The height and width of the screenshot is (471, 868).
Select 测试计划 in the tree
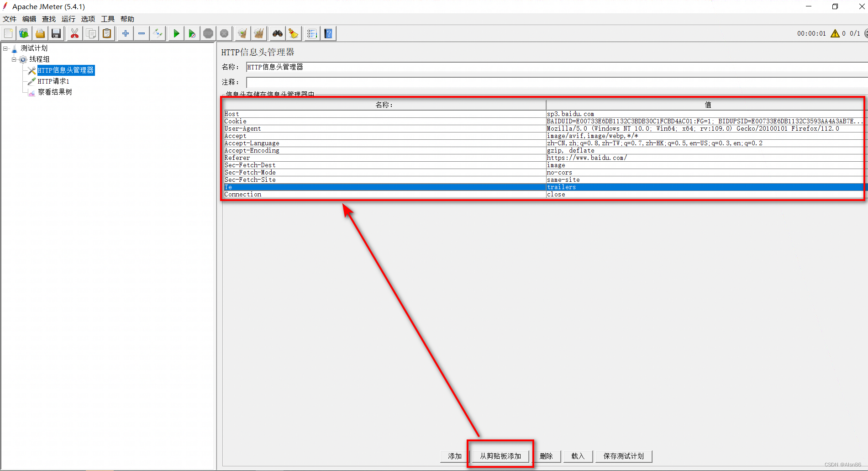[x=34, y=48]
